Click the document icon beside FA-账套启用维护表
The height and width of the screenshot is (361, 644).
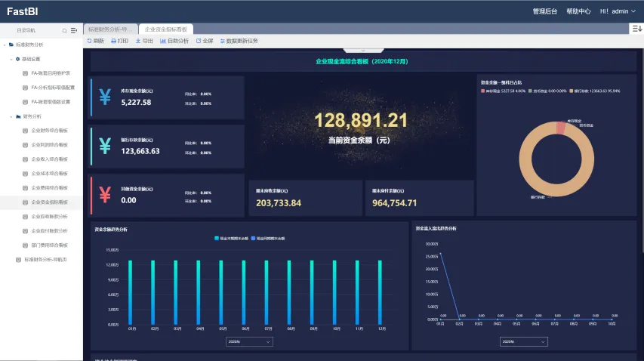tap(25, 73)
